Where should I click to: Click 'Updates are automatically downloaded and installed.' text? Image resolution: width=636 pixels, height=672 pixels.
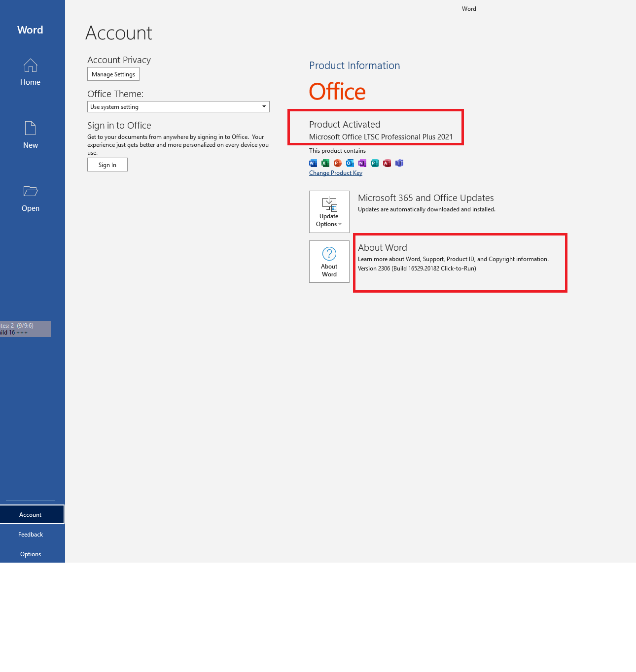tap(426, 209)
